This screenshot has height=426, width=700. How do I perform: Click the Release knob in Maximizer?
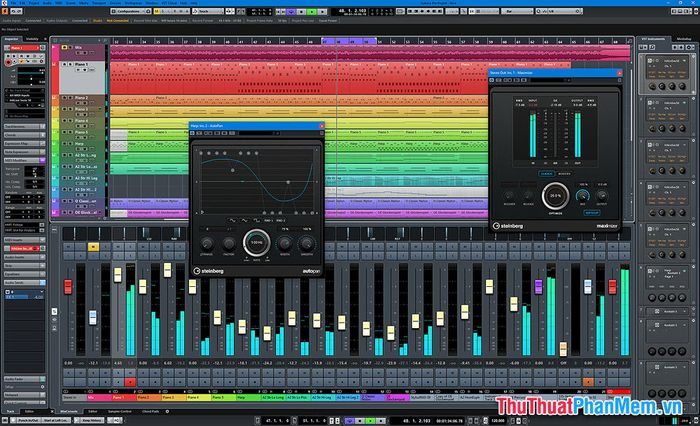pyautogui.click(x=528, y=196)
